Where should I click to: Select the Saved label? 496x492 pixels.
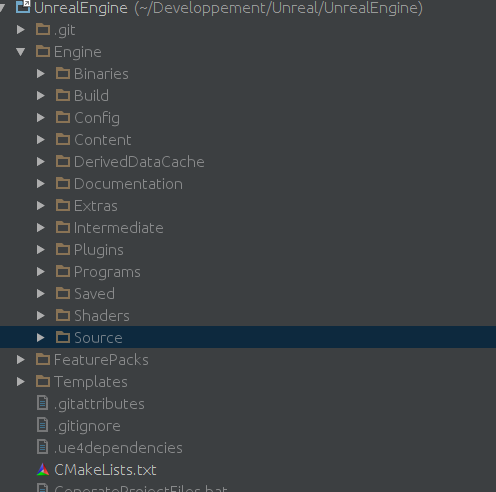[x=94, y=294]
